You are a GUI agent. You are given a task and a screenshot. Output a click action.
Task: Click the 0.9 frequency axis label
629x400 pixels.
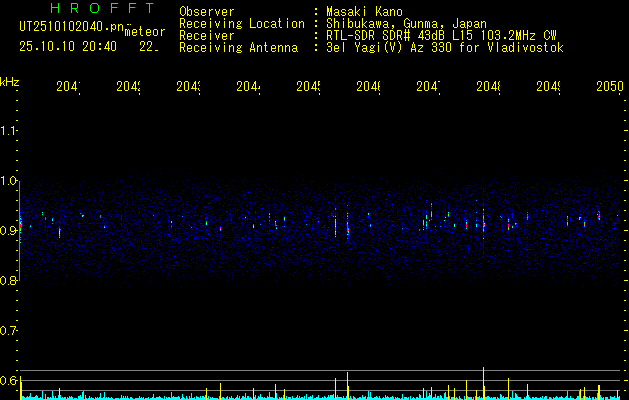pyautogui.click(x=8, y=231)
